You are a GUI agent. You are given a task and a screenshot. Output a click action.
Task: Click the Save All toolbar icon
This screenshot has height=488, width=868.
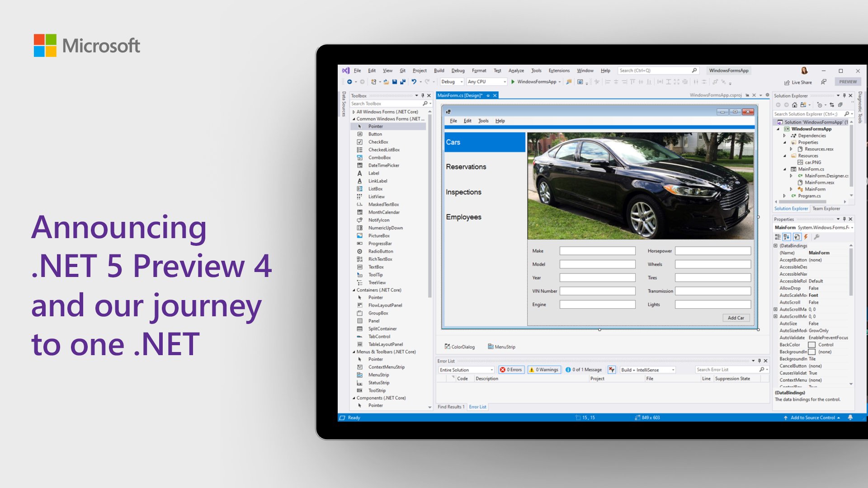point(402,82)
